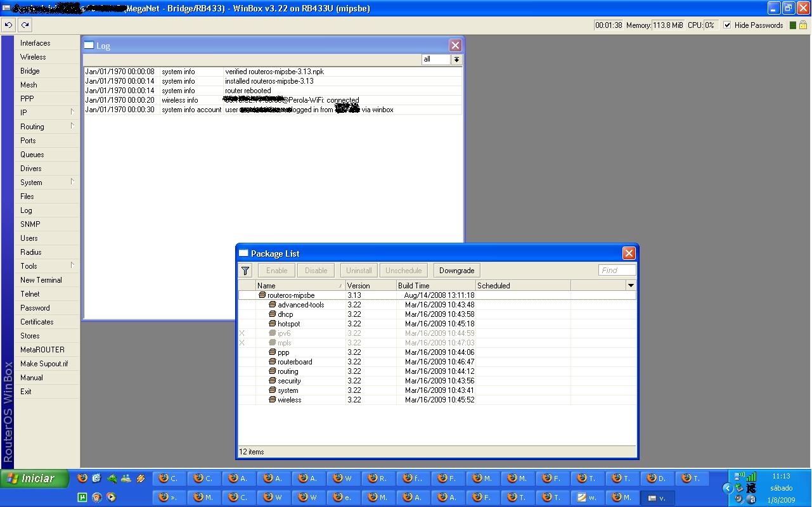Launch Firefox from the quick launch bar
The height and width of the screenshot is (507, 812).
(82, 478)
